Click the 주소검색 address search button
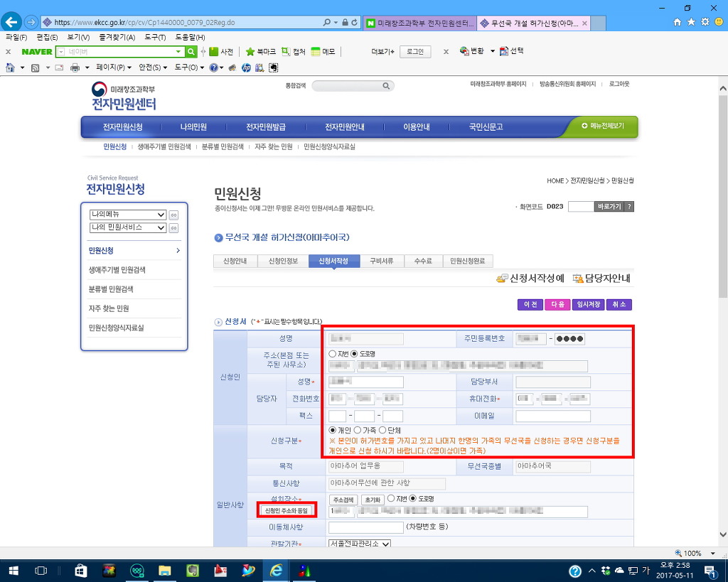This screenshot has width=728, height=582. pyautogui.click(x=343, y=500)
